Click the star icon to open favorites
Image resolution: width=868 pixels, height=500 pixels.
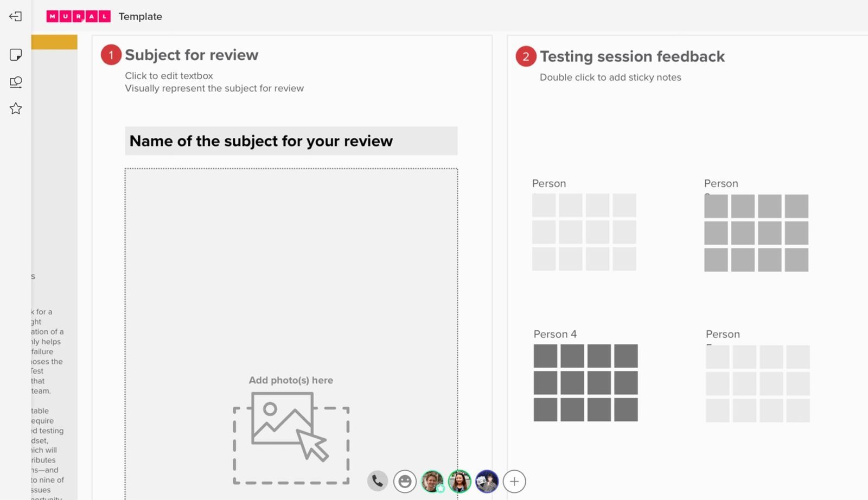click(16, 108)
